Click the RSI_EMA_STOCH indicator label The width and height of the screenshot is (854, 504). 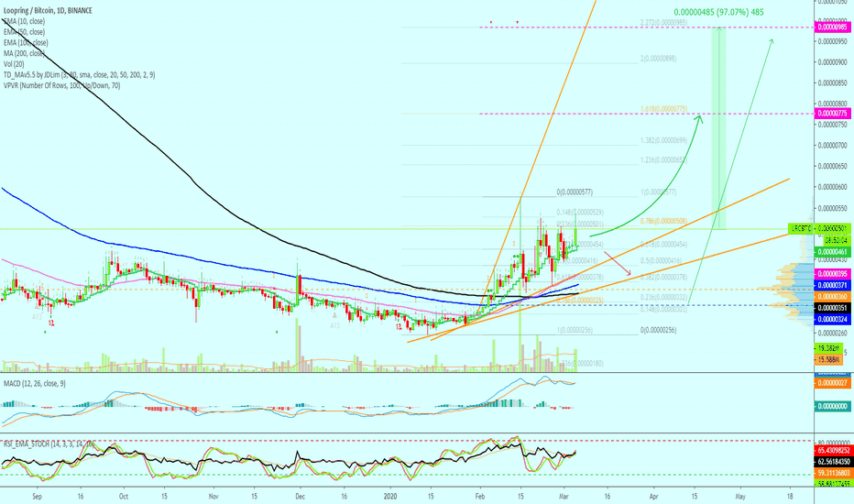(48, 444)
